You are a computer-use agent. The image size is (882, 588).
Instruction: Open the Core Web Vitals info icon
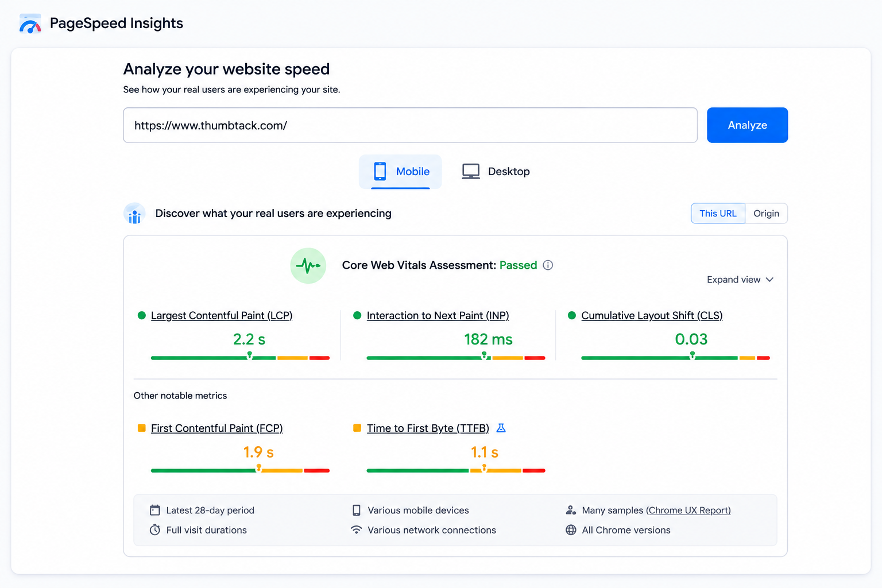(x=548, y=265)
